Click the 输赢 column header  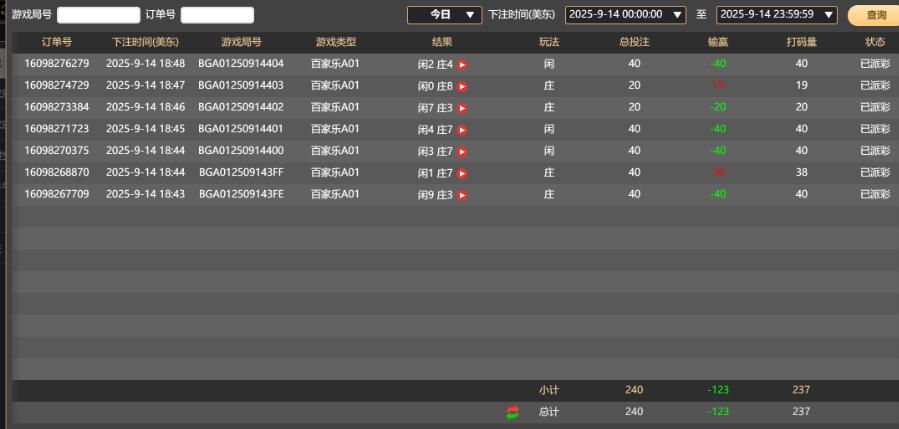pos(717,42)
